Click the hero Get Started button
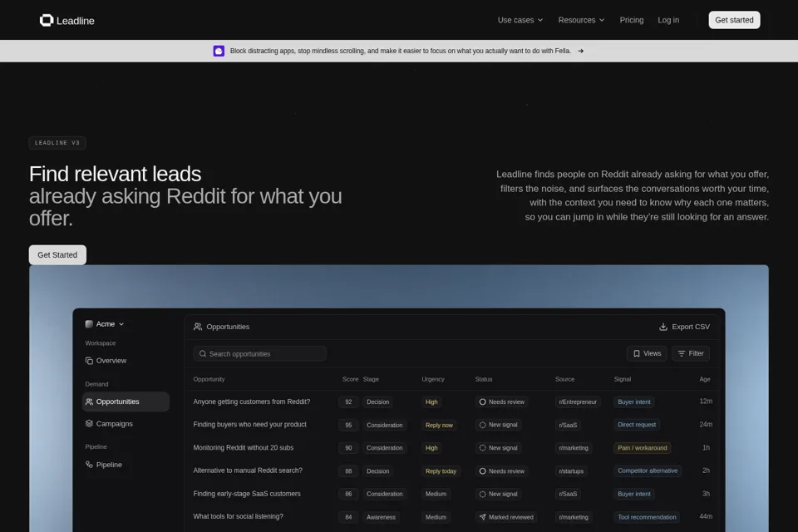Image resolution: width=798 pixels, height=532 pixels. [57, 255]
